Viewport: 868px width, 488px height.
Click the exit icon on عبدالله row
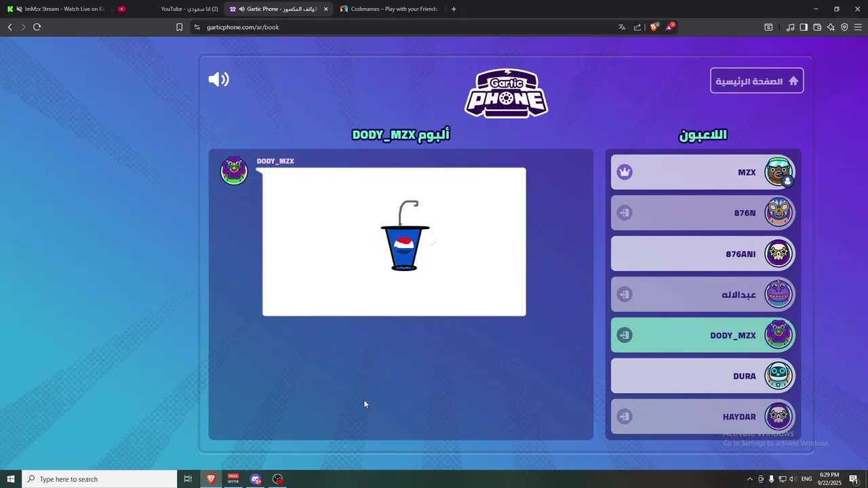[x=625, y=294]
